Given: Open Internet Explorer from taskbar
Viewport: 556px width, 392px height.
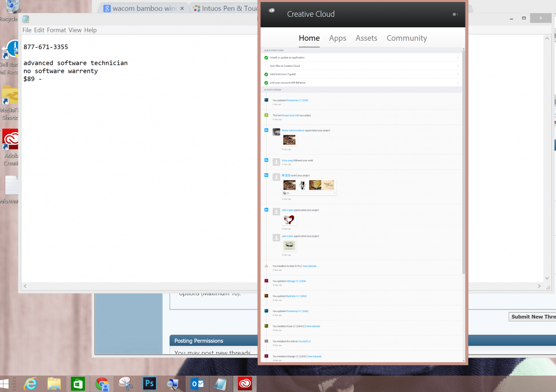Looking at the screenshot, I should pyautogui.click(x=30, y=384).
